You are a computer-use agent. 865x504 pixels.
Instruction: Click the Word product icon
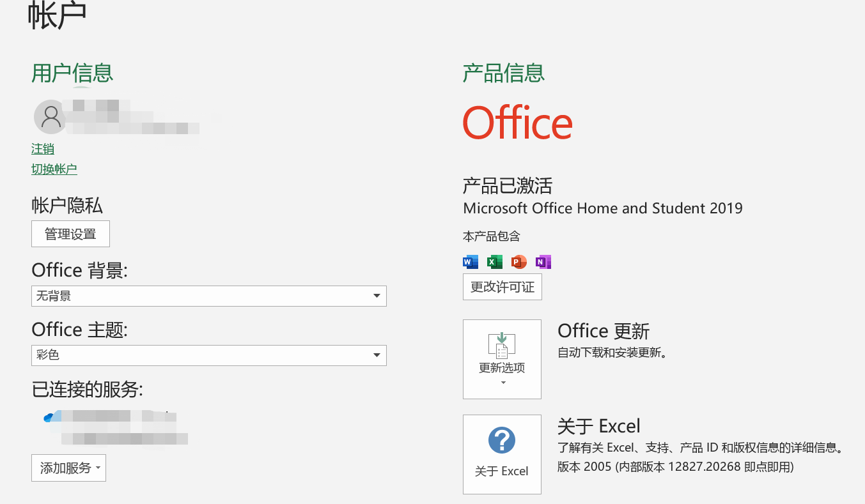coord(471,262)
